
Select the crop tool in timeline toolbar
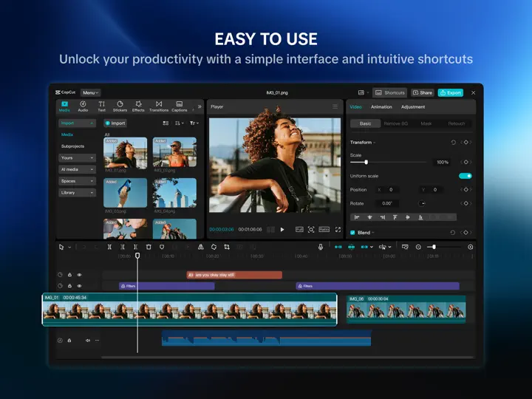[x=227, y=247]
